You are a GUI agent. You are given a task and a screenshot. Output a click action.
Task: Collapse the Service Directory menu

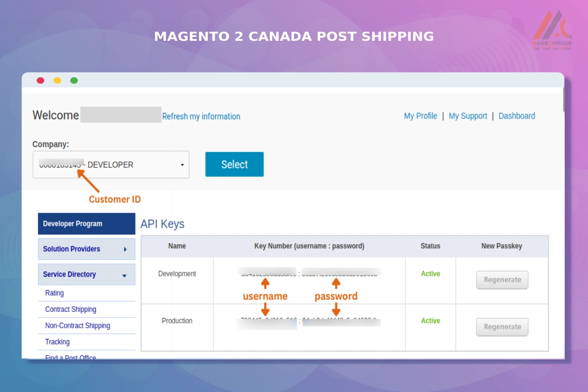click(124, 275)
